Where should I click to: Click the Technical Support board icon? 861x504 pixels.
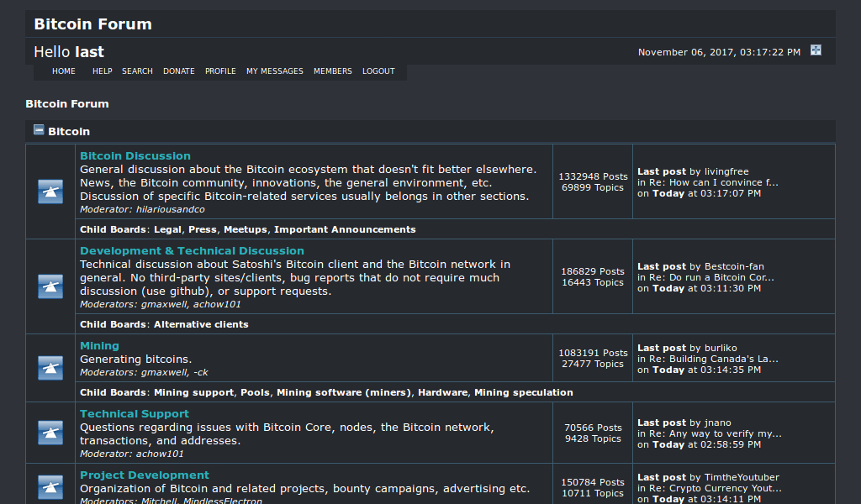pos(50,432)
